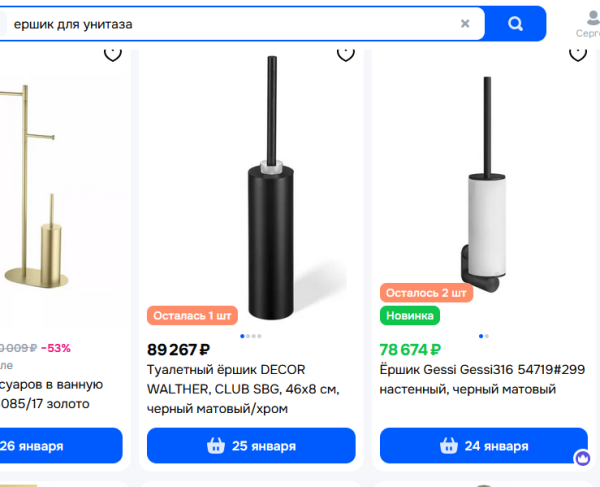
Task: Add DECOR WALTHER brush to favorites
Action: 346,53
